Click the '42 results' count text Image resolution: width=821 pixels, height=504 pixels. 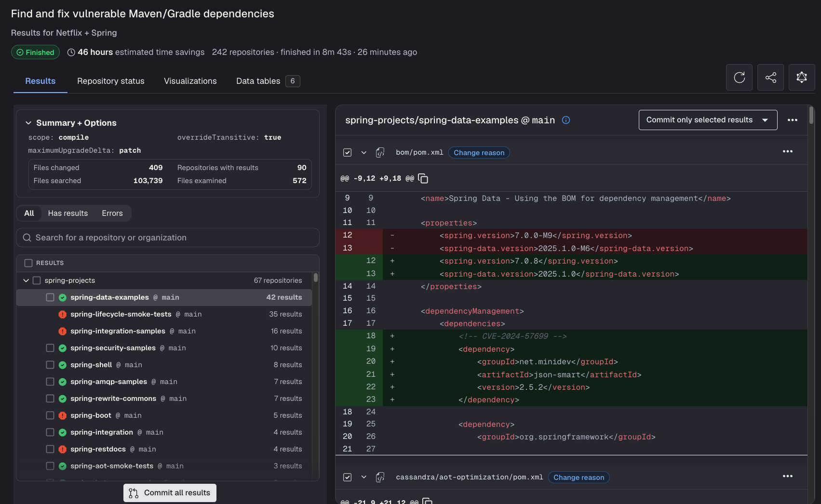pyautogui.click(x=284, y=297)
